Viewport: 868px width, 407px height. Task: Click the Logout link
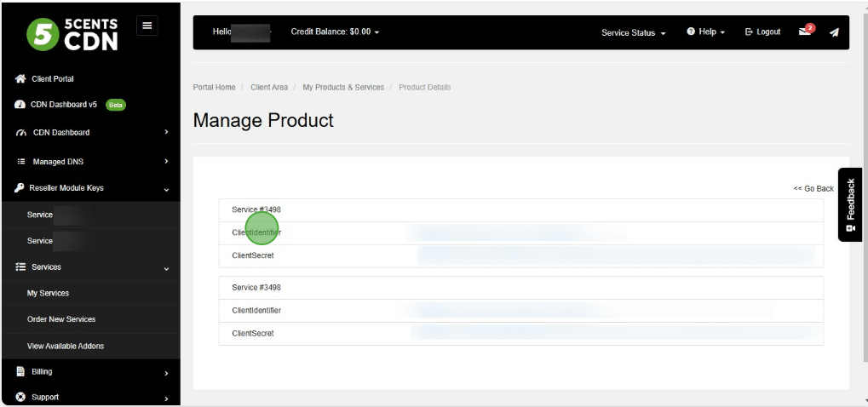(763, 32)
